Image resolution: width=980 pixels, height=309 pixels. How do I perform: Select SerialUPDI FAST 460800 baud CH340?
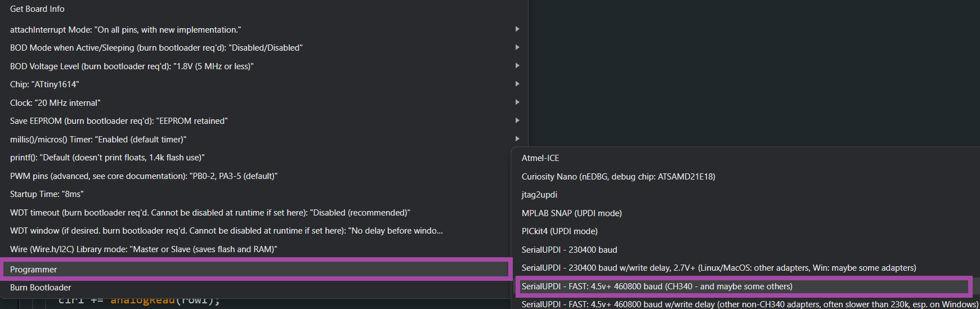[657, 286]
